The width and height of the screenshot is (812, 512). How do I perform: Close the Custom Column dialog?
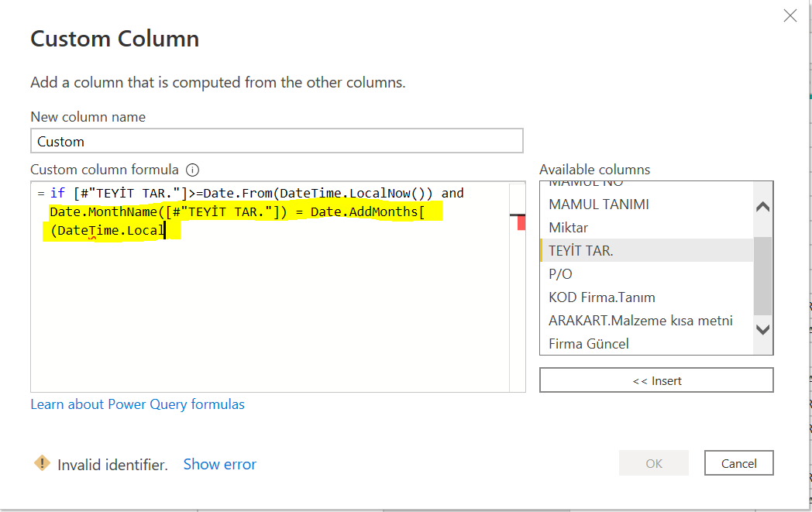point(790,15)
